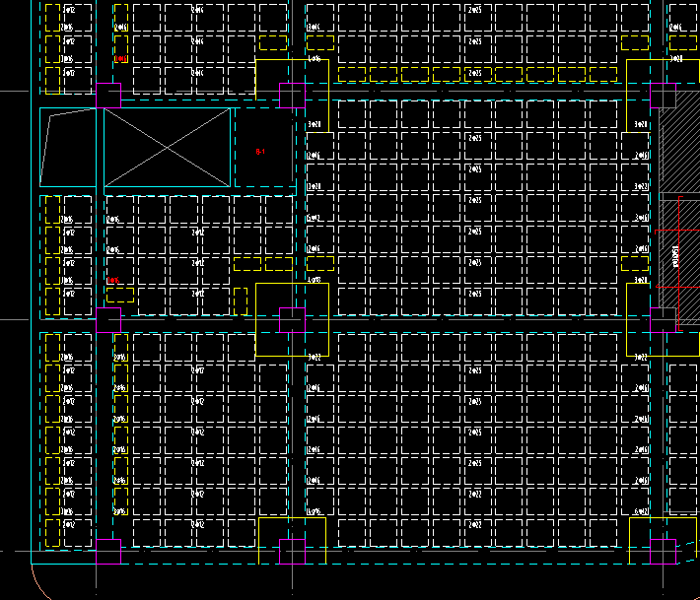Click the rotated white text in the hatched area
The width and height of the screenshot is (700, 600).
click(x=675, y=256)
